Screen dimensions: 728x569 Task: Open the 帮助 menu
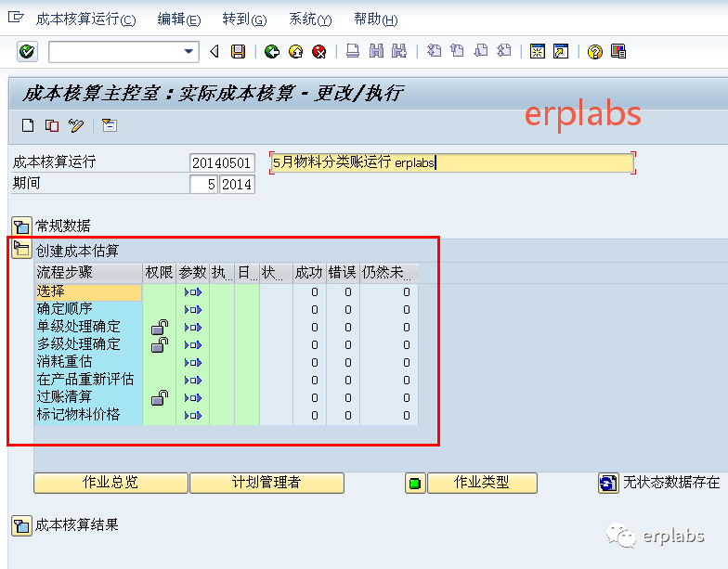tap(376, 19)
